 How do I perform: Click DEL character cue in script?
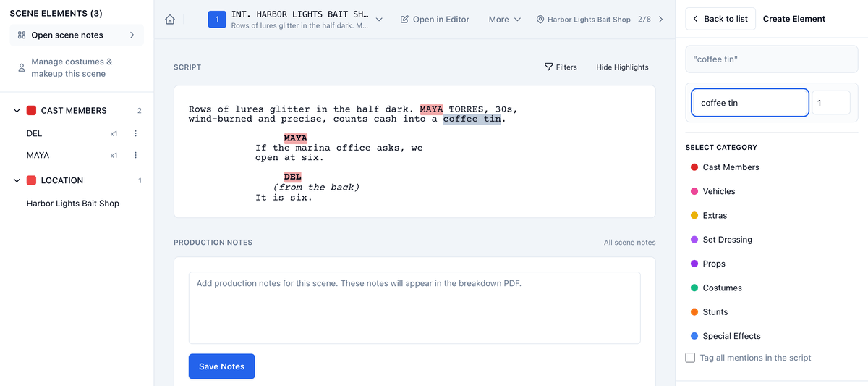(x=293, y=177)
